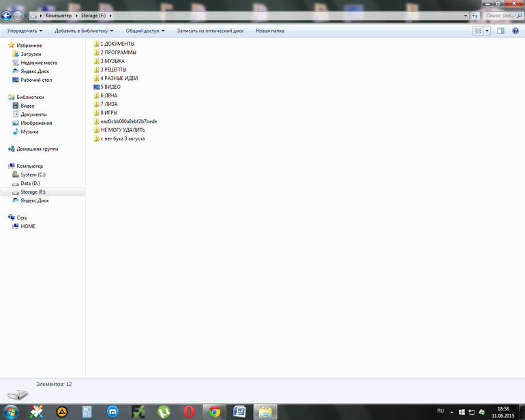
Task: Expand the view options dropdown arrow
Action: (487, 31)
